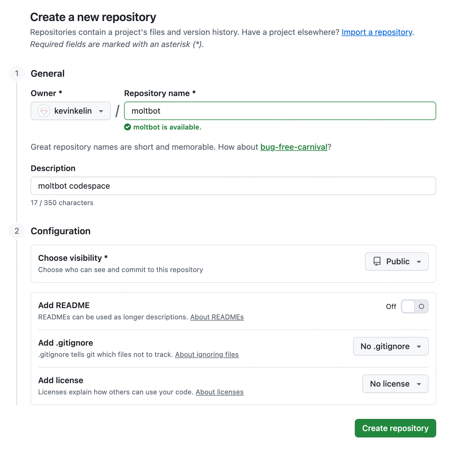Follow the Import a repository link
Viewport: 476px width, 457px height.
click(377, 32)
